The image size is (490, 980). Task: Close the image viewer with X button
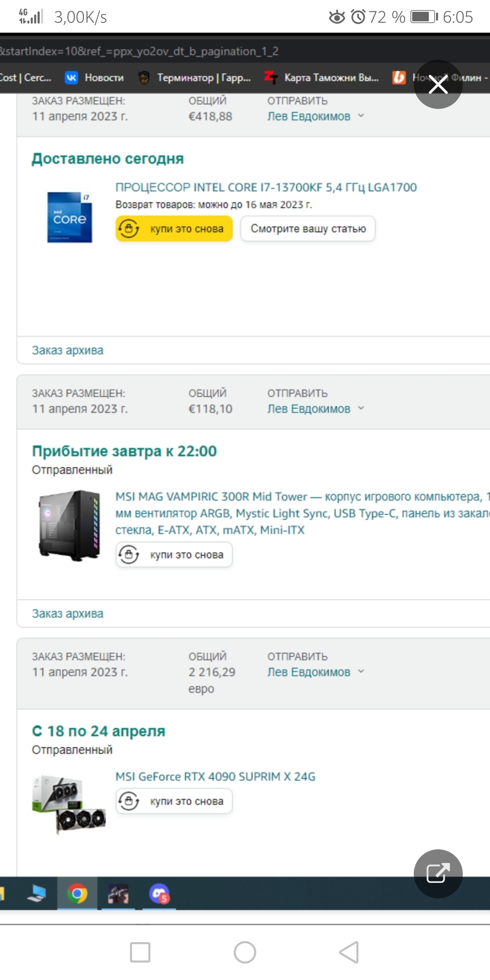click(438, 84)
